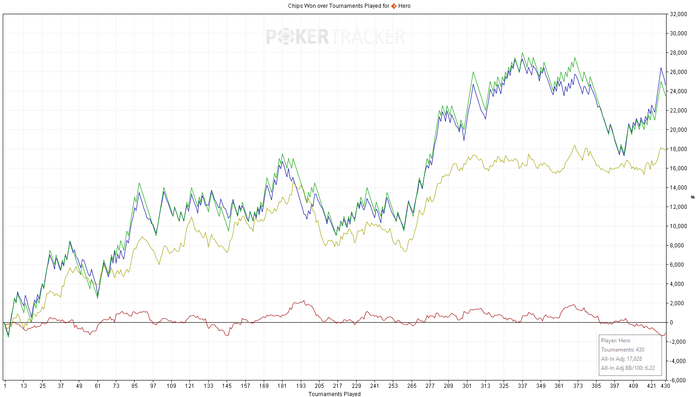Select x-axis tick label 97
The width and height of the screenshot is (700, 397).
coord(153,385)
